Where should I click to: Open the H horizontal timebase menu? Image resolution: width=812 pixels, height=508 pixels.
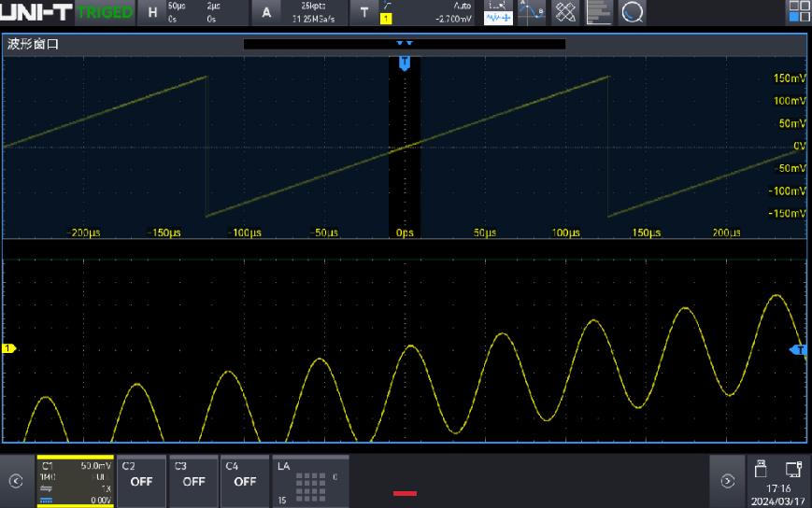pos(152,12)
